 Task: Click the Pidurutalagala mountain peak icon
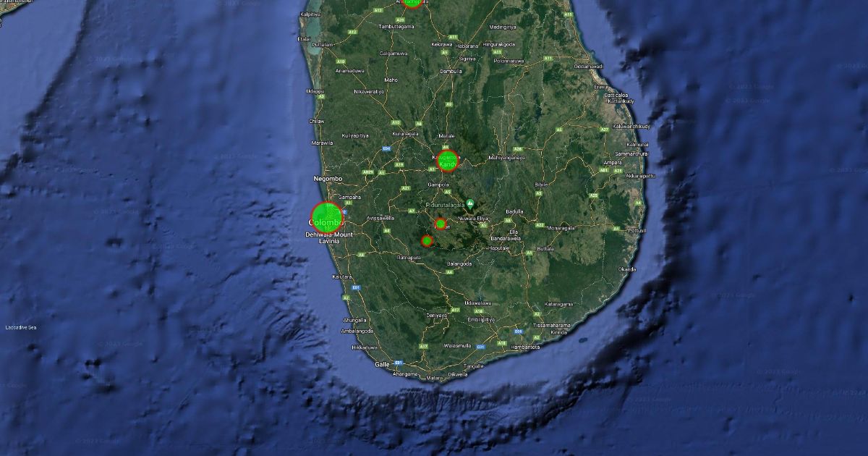[470, 204]
